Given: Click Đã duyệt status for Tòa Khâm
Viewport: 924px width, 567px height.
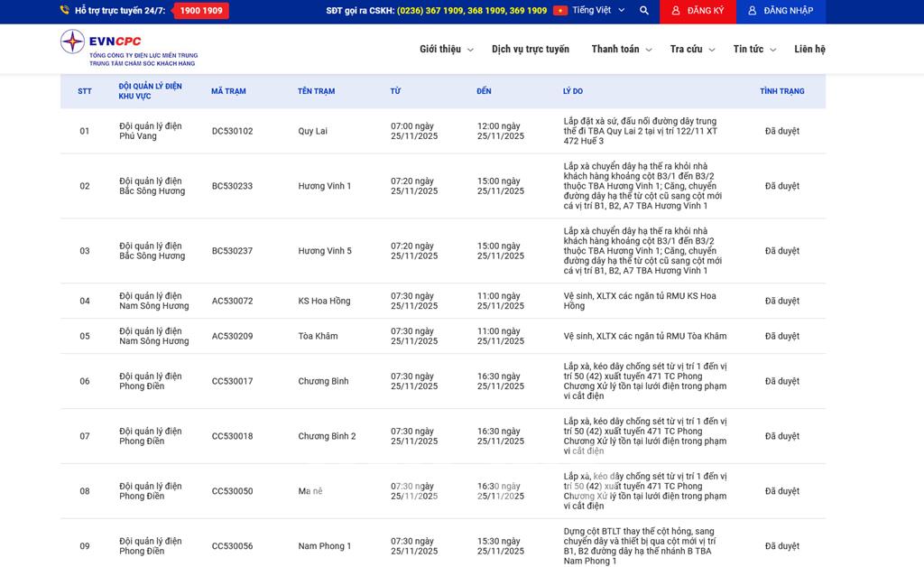Looking at the screenshot, I should pos(781,336).
